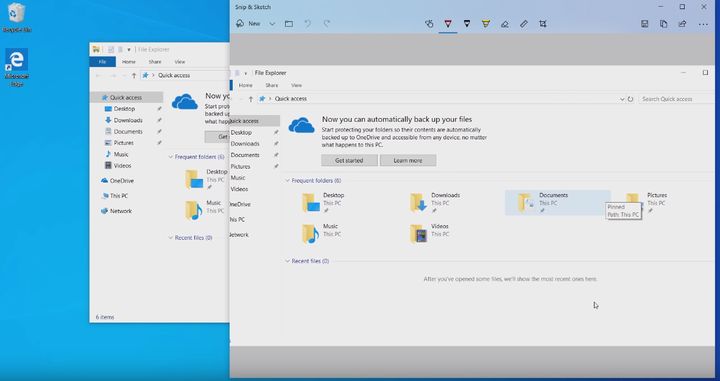Activate the Ruler tool
This screenshot has width=720, height=381.
click(x=524, y=24)
